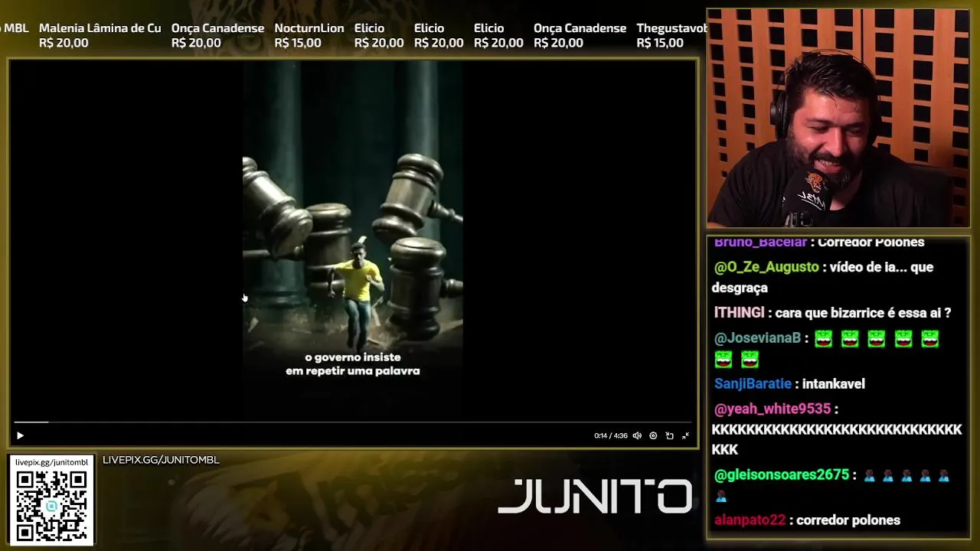Click username alanpato22 in chat
The height and width of the screenshot is (551, 980).
(x=750, y=520)
